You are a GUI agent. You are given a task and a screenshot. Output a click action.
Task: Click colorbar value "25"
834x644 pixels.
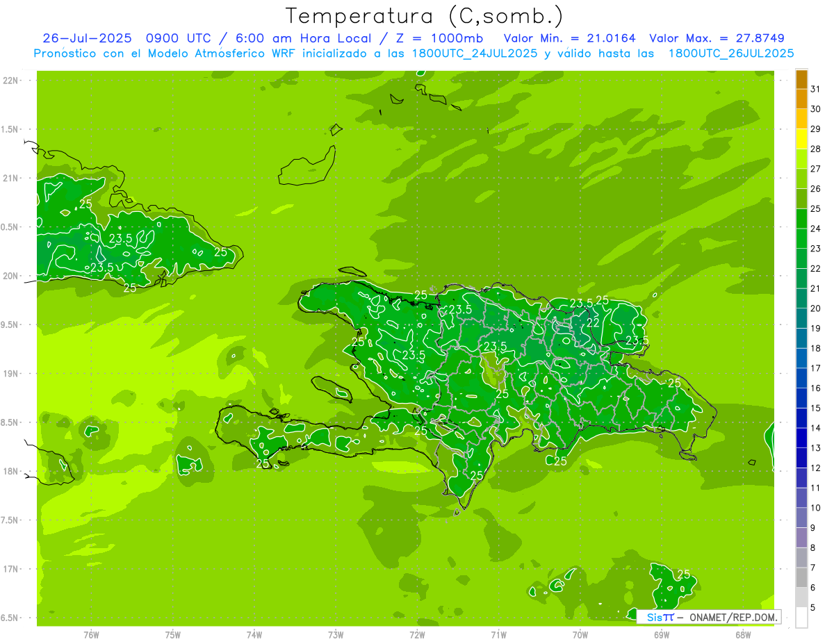pos(816,208)
